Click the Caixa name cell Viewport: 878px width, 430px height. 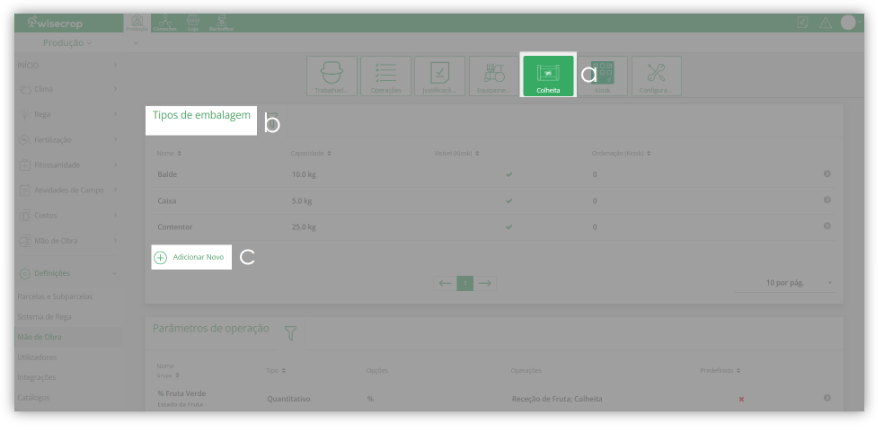(167, 200)
